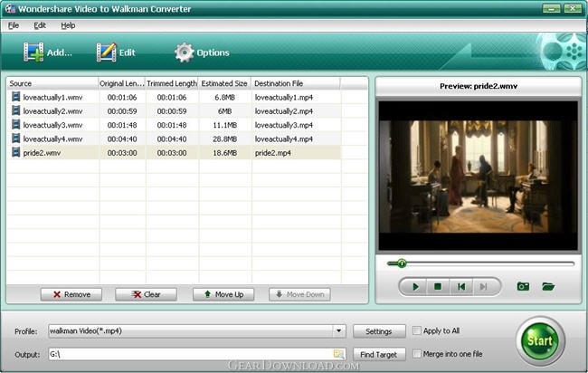The height and width of the screenshot is (373, 588).
Task: Select the loveactually3.wmv file name
Action: pos(52,125)
